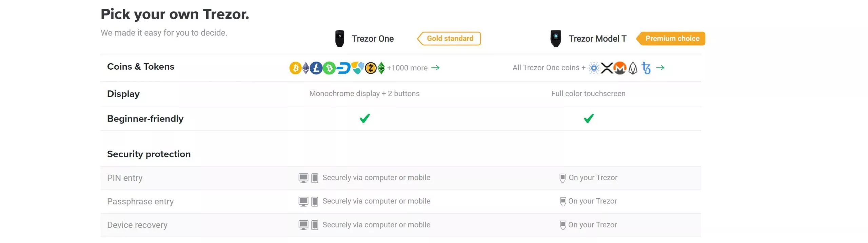Click the Dash coin icon
868x243 pixels.
[343, 68]
